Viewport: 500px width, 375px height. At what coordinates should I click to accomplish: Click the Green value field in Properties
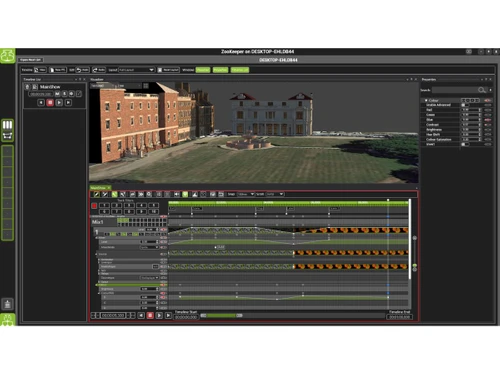point(470,115)
